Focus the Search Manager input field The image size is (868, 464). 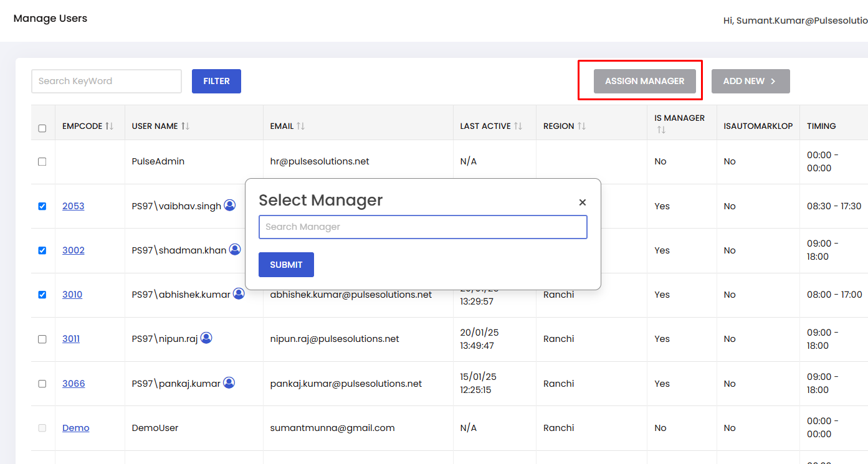coord(422,227)
